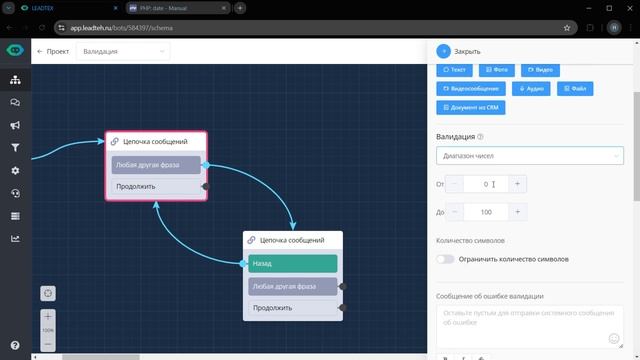The width and height of the screenshot is (640, 360).
Task: Focus the От number field
Action: pos(486,184)
